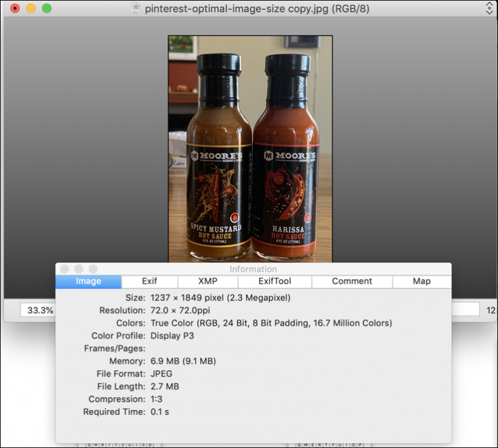View the Map tab
The height and width of the screenshot is (448, 498).
pos(421,281)
